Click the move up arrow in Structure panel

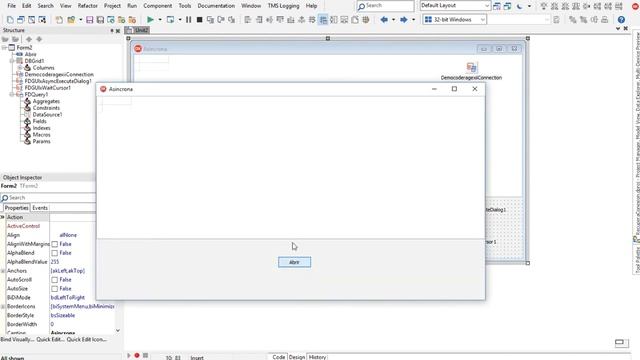[x=29, y=39]
